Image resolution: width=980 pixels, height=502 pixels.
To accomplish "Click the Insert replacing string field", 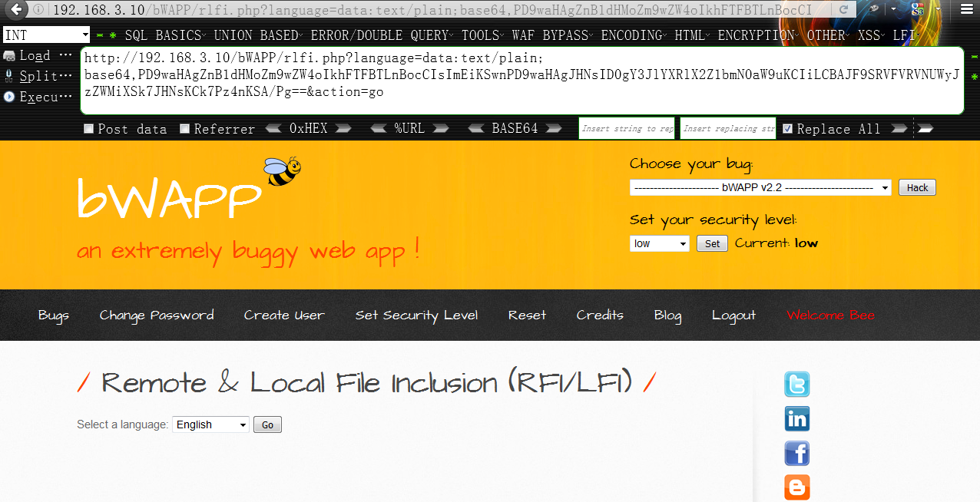I will pos(728,128).
